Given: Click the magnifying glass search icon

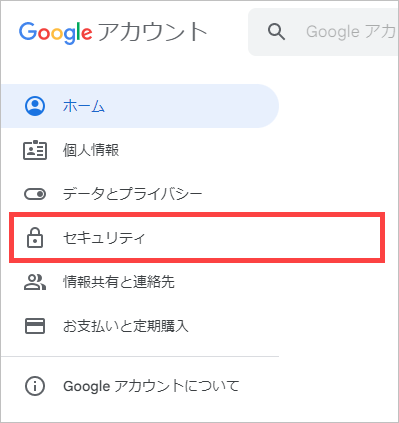Looking at the screenshot, I should tap(276, 32).
